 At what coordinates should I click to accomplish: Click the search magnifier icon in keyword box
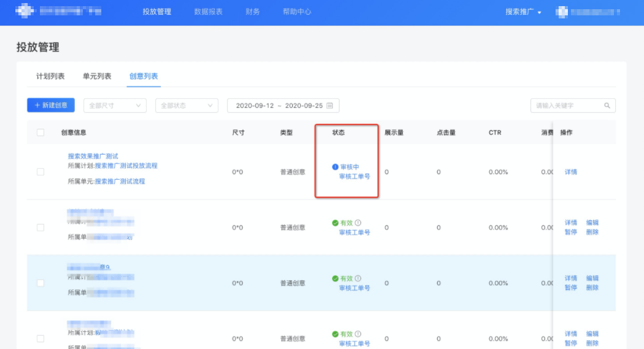point(607,105)
